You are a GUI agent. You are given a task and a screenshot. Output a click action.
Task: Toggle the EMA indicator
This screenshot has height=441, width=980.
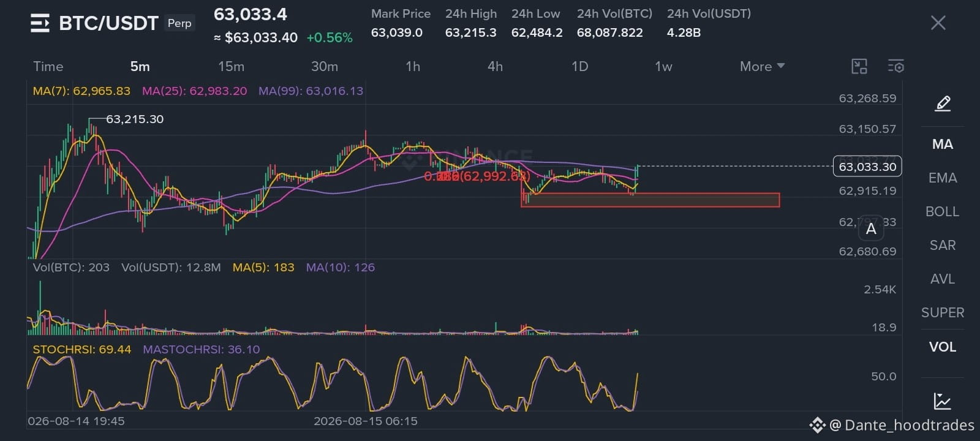(x=942, y=178)
